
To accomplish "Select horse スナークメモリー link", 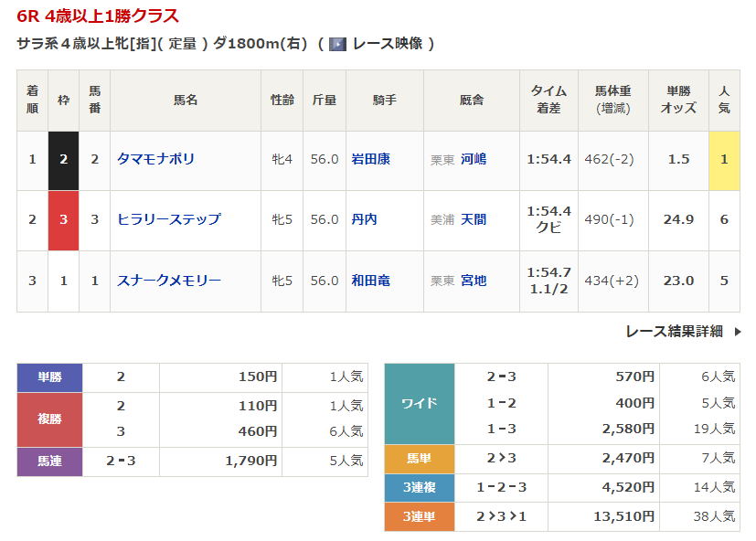I will pyautogui.click(x=168, y=281).
